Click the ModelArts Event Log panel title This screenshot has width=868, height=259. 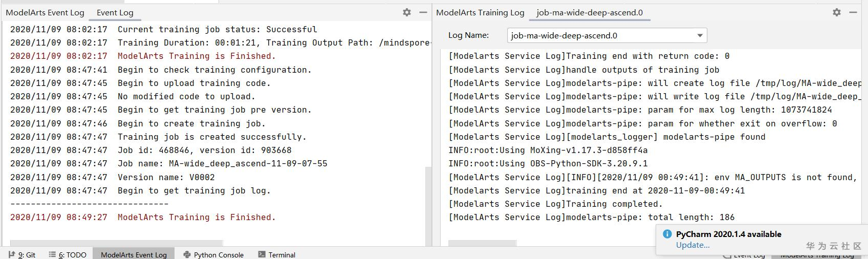(45, 13)
